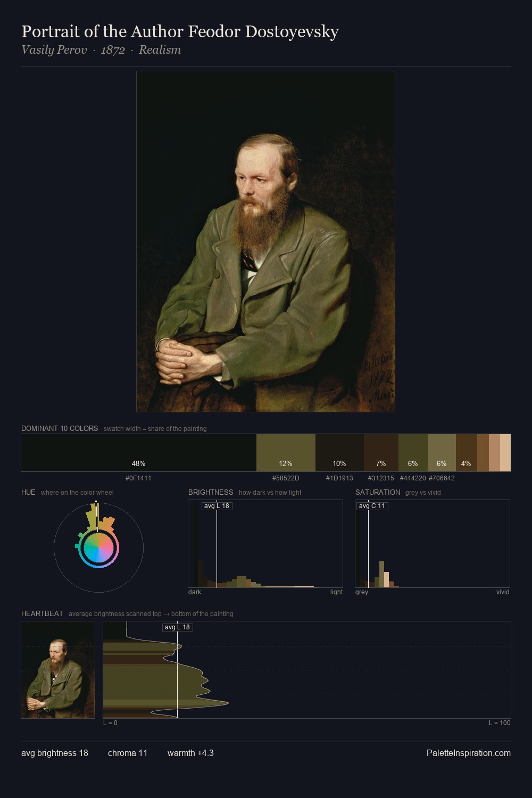Click the "HEARTBEAT" section heading

[x=42, y=613]
